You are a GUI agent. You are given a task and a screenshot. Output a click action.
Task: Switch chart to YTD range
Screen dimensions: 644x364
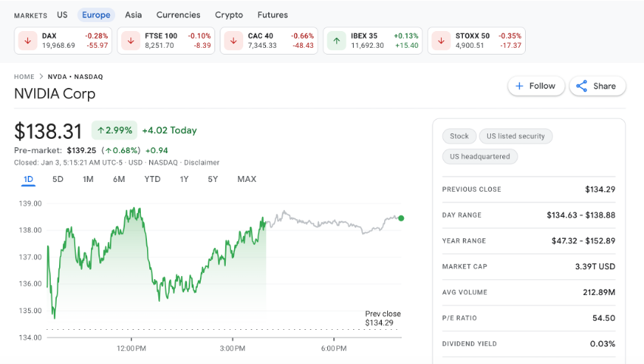pyautogui.click(x=152, y=179)
